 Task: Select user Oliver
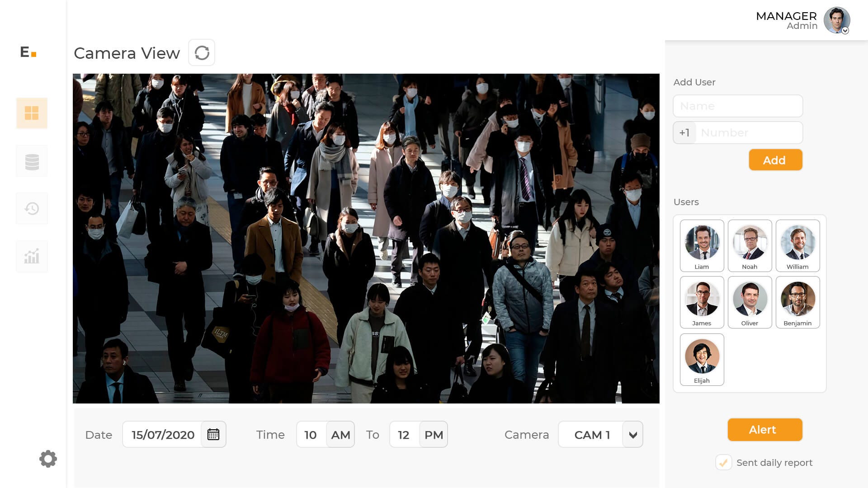pyautogui.click(x=750, y=302)
